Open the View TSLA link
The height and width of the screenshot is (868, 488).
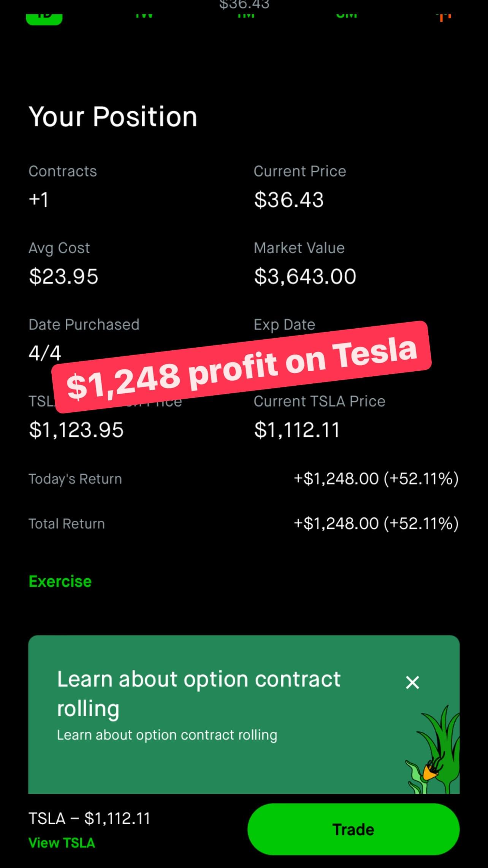coord(62,843)
